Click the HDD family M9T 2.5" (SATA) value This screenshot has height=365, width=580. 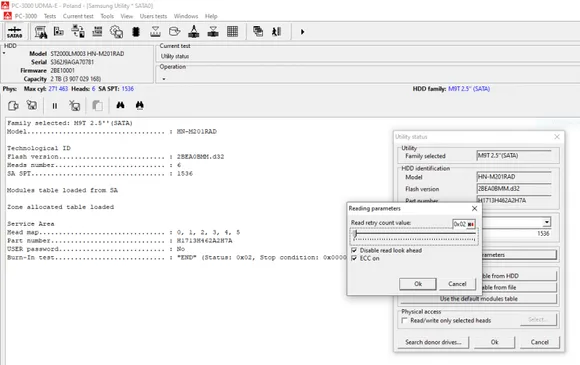[469, 89]
